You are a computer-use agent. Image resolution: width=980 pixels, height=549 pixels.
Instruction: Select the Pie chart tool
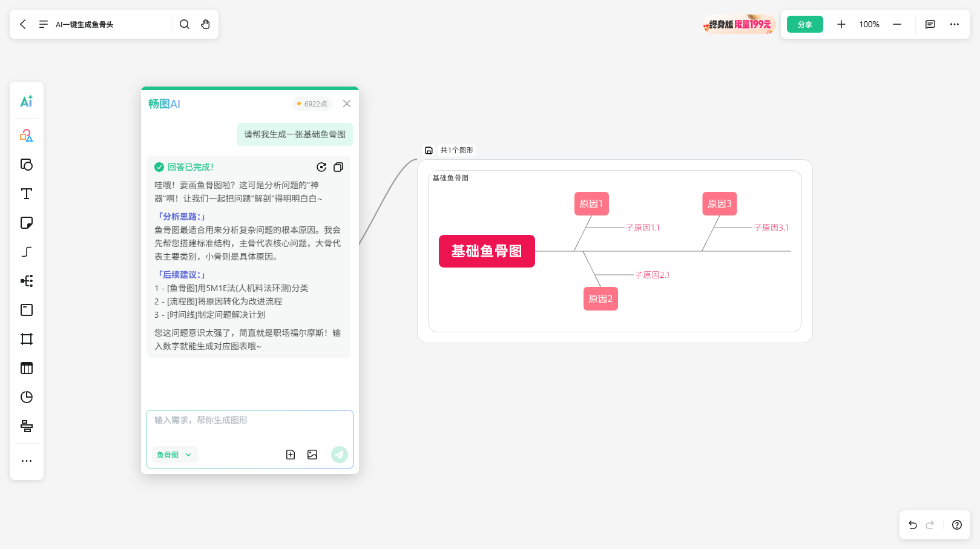pyautogui.click(x=27, y=397)
